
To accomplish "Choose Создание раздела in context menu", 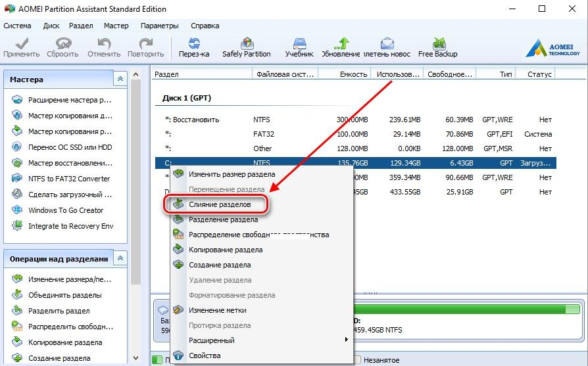I will coord(262,265).
